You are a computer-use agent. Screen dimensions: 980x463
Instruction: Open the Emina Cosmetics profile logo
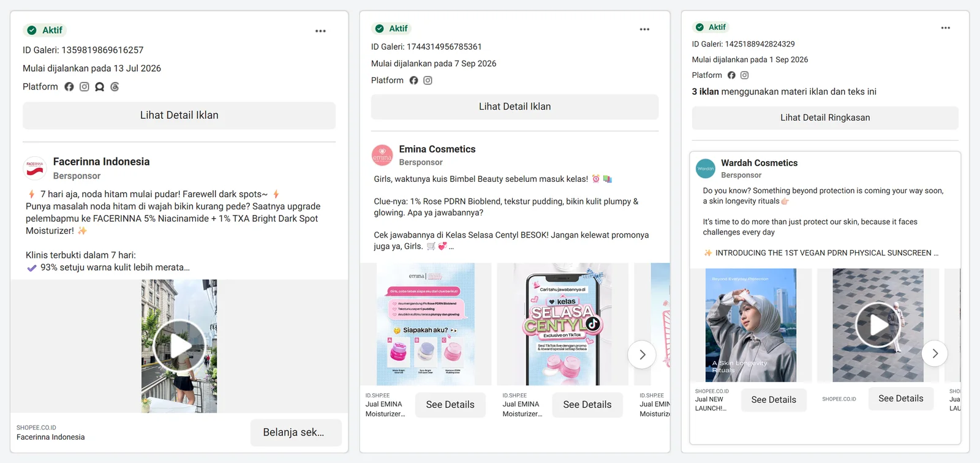coord(382,156)
